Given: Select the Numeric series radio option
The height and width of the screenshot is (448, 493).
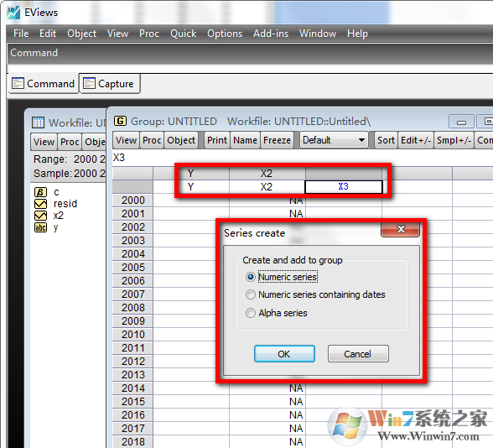Looking at the screenshot, I should click(x=251, y=277).
